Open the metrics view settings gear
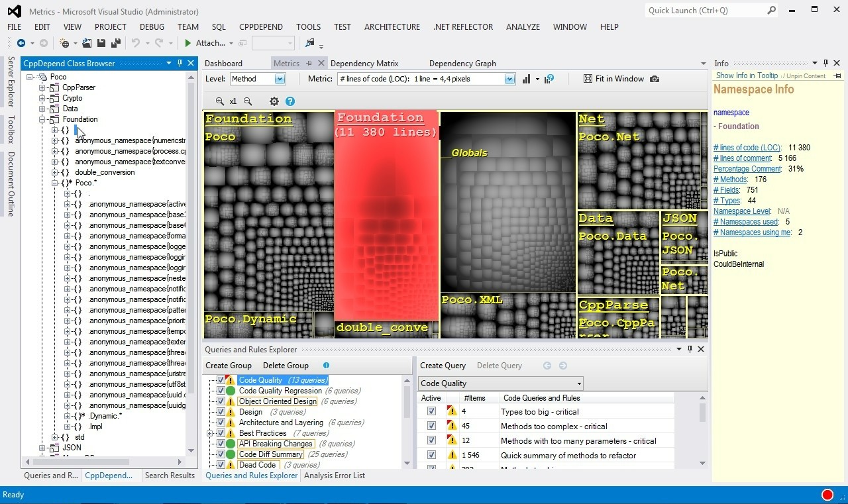The height and width of the screenshot is (504, 848). 274,101
